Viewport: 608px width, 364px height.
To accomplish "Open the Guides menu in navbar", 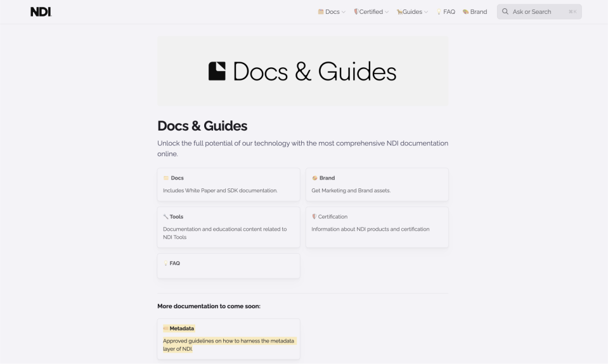I will coord(412,12).
